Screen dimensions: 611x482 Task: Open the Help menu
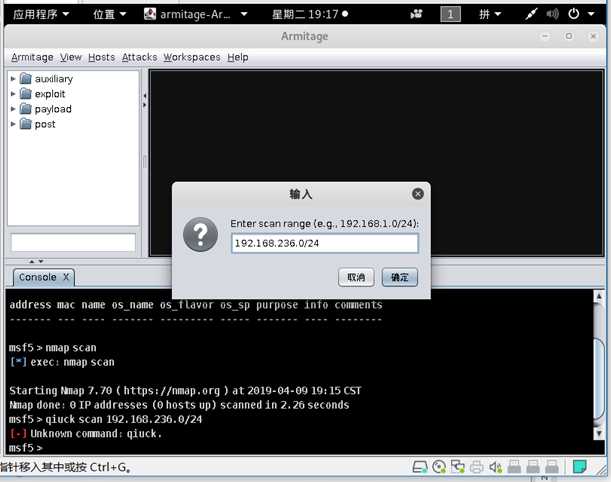pos(238,57)
